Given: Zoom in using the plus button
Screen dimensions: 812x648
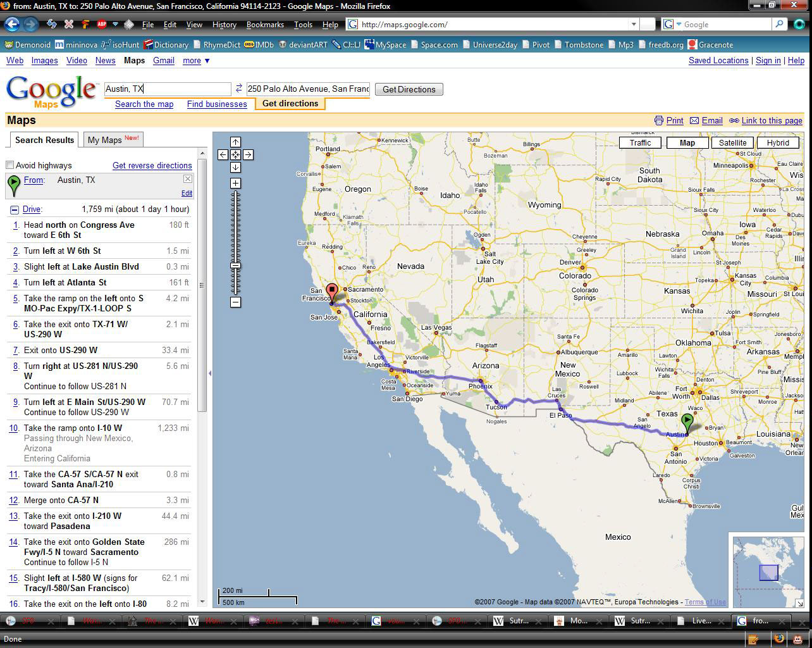Looking at the screenshot, I should click(x=235, y=184).
